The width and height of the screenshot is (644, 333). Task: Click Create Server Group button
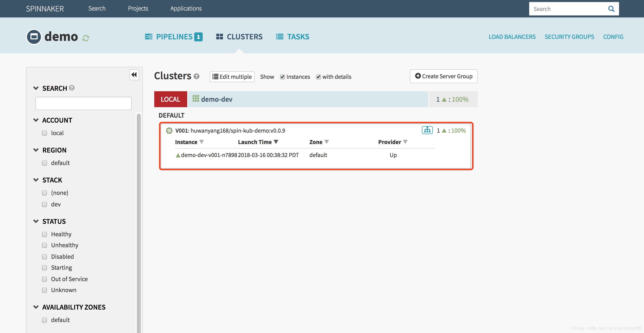tap(444, 76)
